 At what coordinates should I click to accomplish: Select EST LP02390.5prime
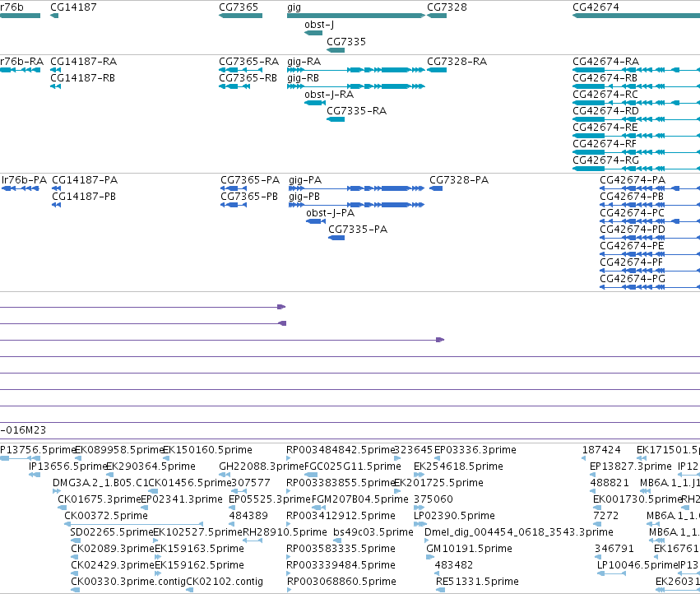click(x=454, y=516)
